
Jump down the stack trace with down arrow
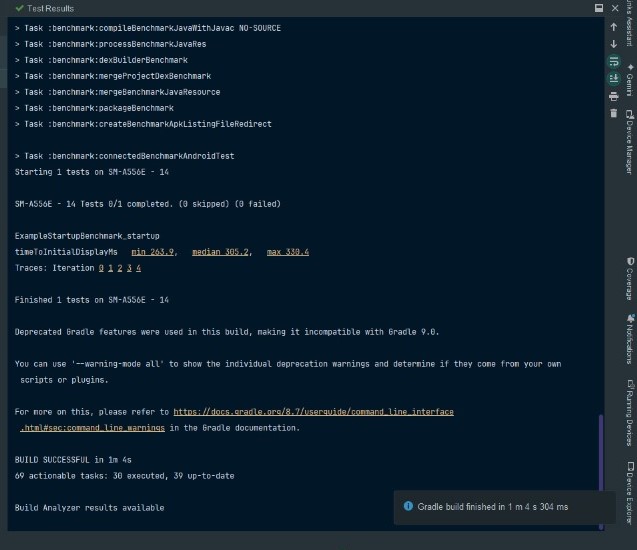tap(613, 44)
